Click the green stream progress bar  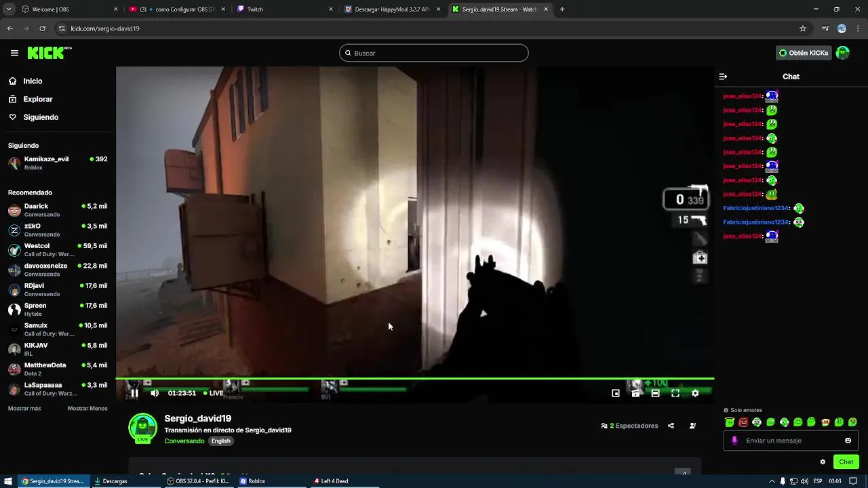[x=414, y=379]
